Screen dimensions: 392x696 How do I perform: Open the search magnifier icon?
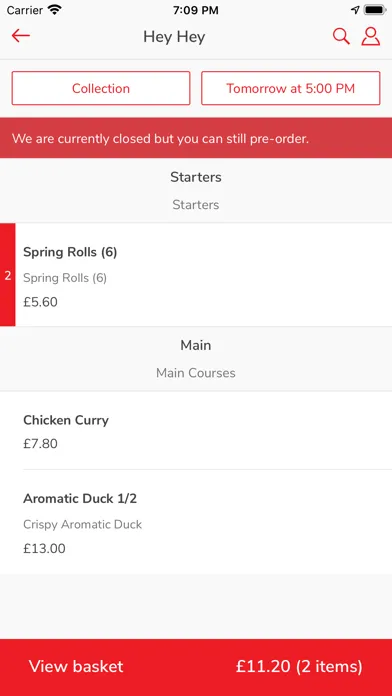[341, 36]
